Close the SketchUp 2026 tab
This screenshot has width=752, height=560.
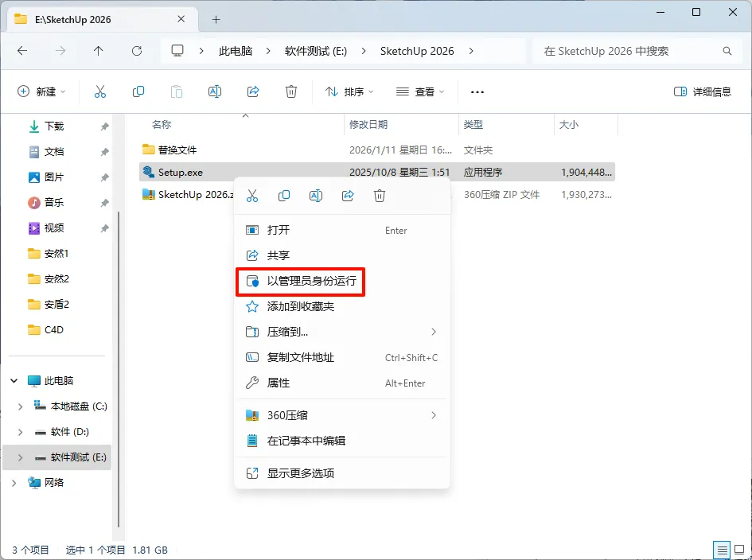(x=181, y=19)
